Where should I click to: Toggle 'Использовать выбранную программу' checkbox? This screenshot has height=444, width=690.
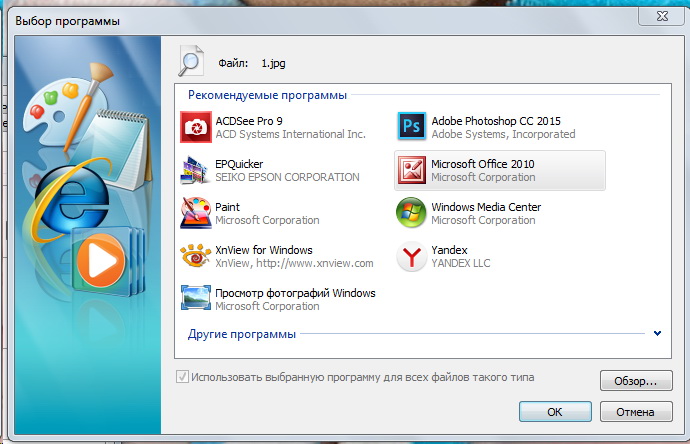click(182, 377)
